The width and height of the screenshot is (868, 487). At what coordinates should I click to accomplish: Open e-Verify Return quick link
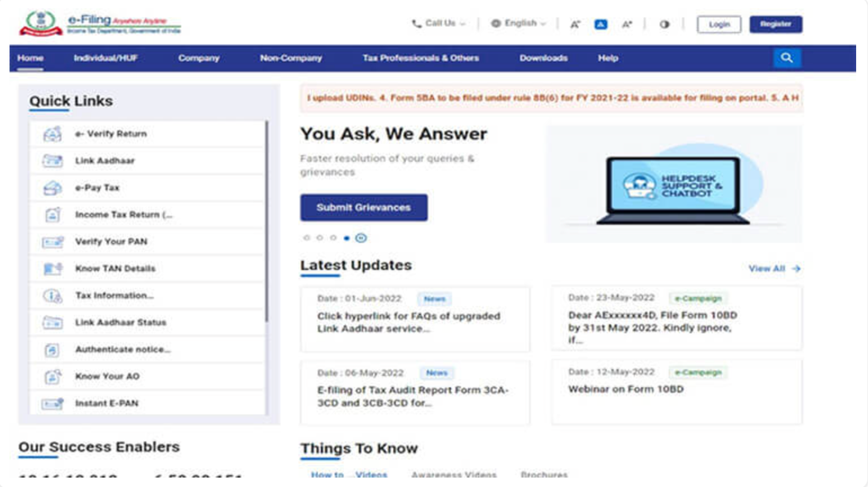147,134
